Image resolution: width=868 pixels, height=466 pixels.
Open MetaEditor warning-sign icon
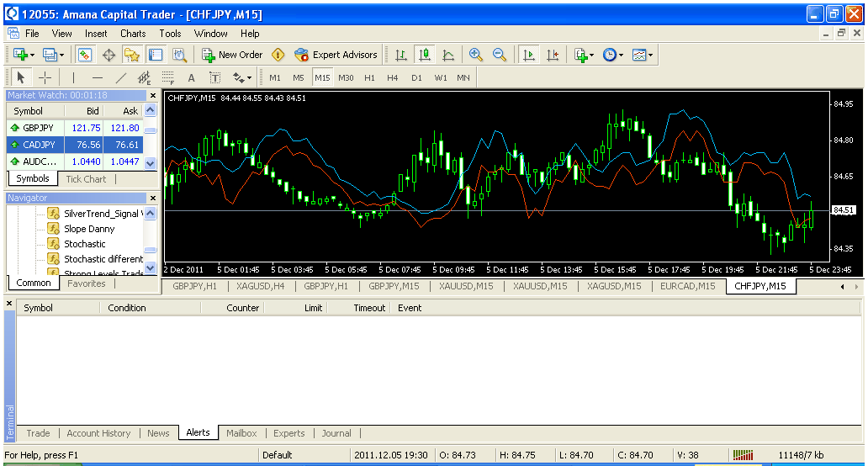278,55
